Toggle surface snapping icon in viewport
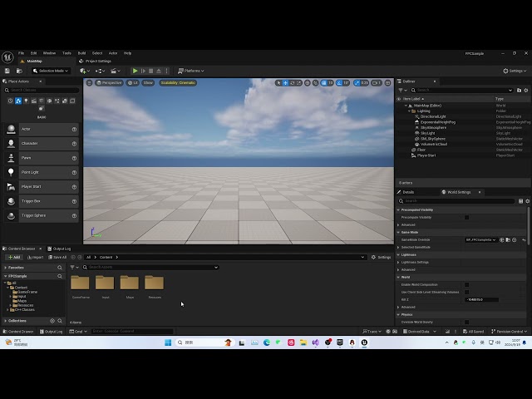The image size is (532, 399). click(316, 83)
